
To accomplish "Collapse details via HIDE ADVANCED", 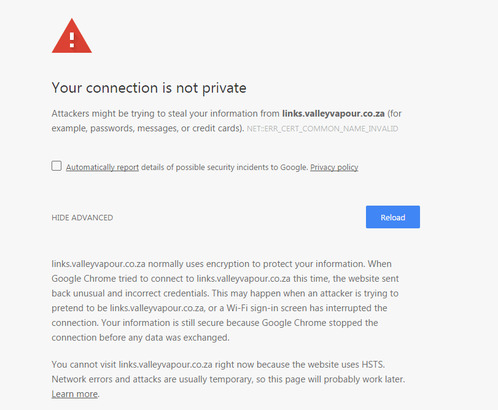I will coord(82,218).
